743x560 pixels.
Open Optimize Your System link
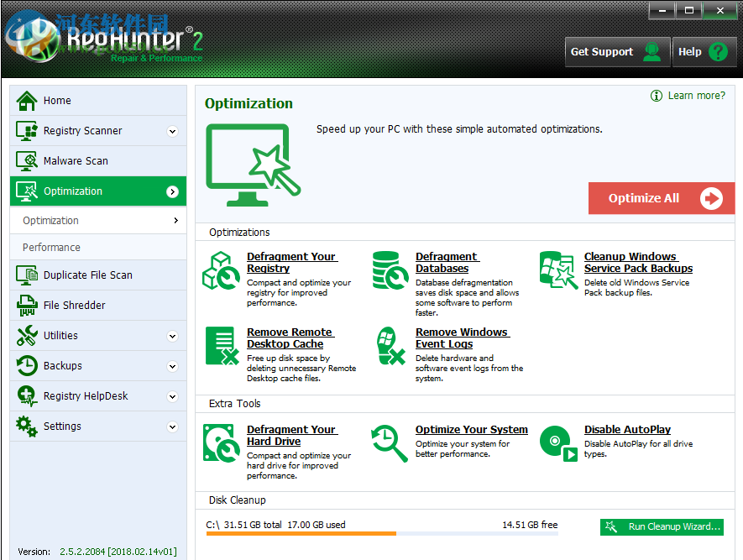(x=472, y=430)
